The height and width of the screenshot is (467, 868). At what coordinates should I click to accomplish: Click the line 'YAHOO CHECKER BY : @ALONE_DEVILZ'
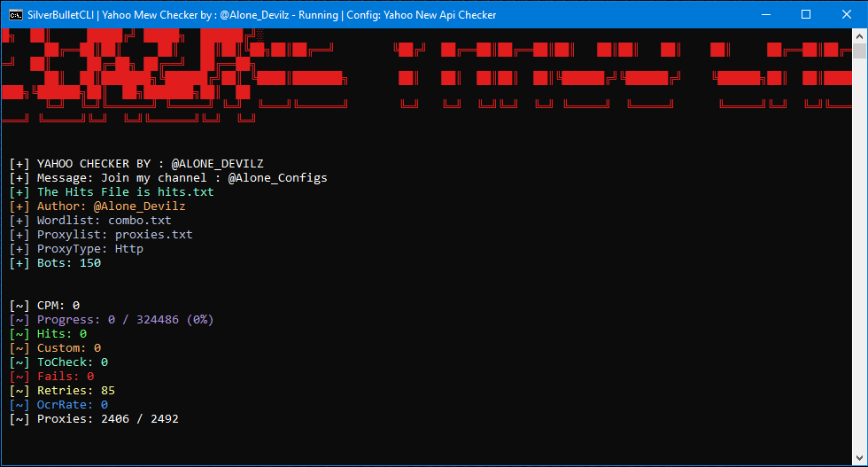pos(136,164)
